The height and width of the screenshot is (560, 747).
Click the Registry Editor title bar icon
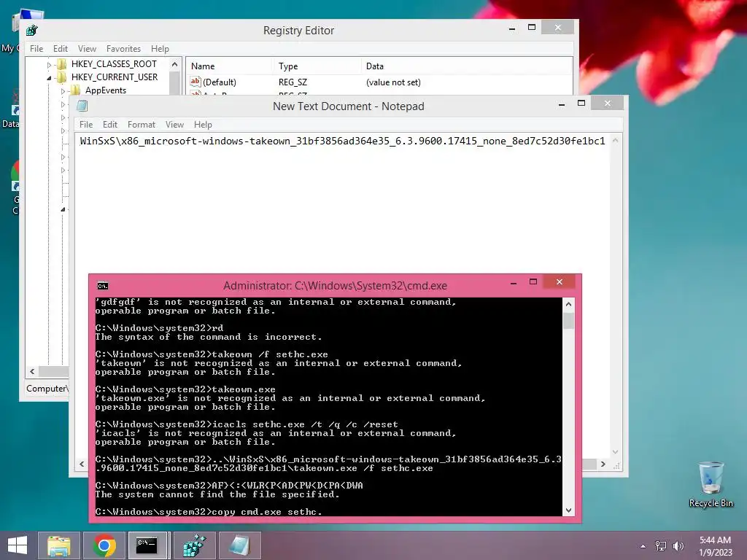32,31
